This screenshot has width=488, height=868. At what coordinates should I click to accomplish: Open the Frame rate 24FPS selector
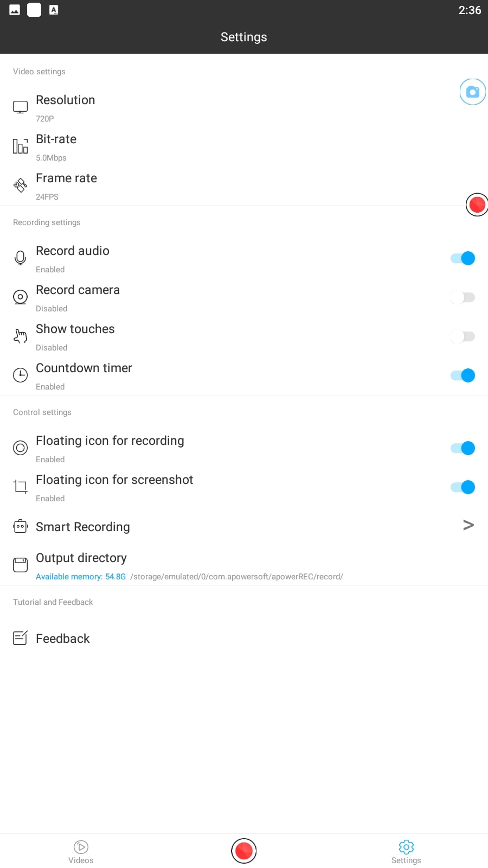pyautogui.click(x=244, y=186)
